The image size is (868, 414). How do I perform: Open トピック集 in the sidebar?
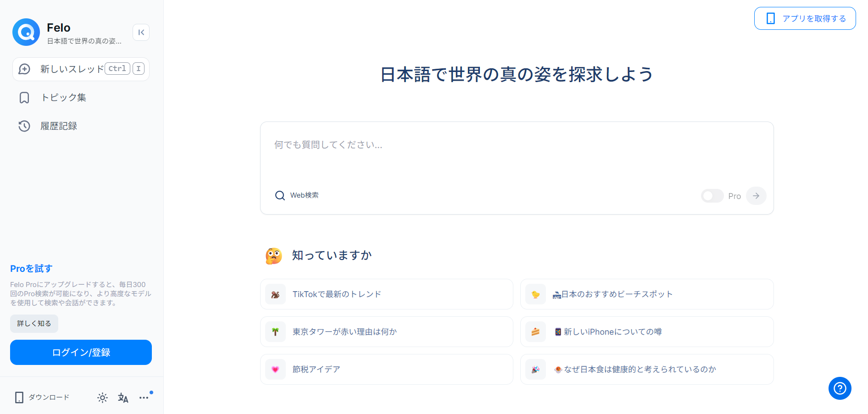click(x=63, y=98)
